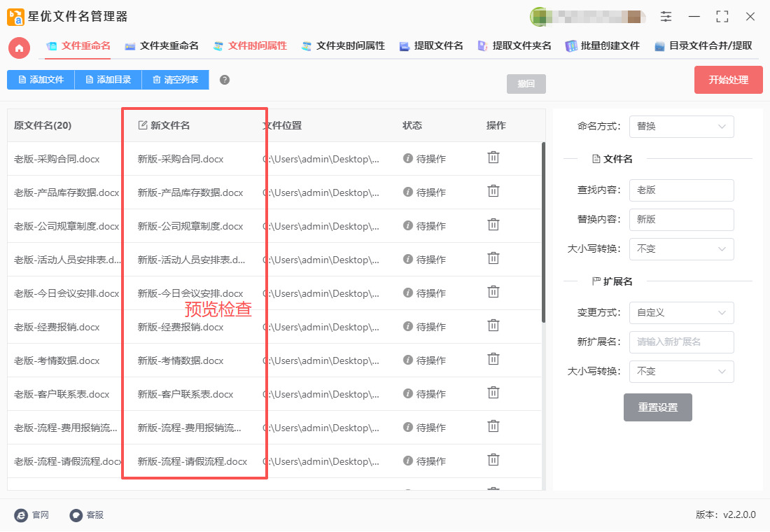Click info icon in 老版-经费报销.docx status
This screenshot has height=532, width=770.
click(407, 326)
